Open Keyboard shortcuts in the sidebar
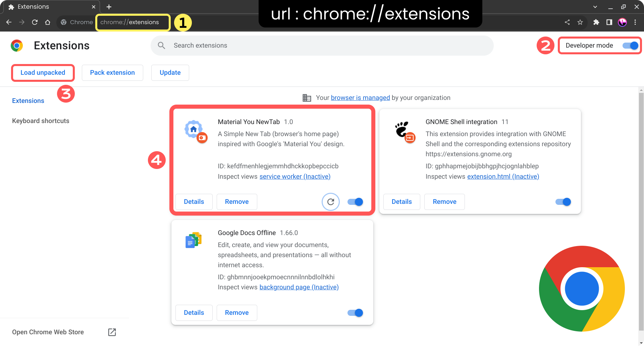 pos(41,121)
